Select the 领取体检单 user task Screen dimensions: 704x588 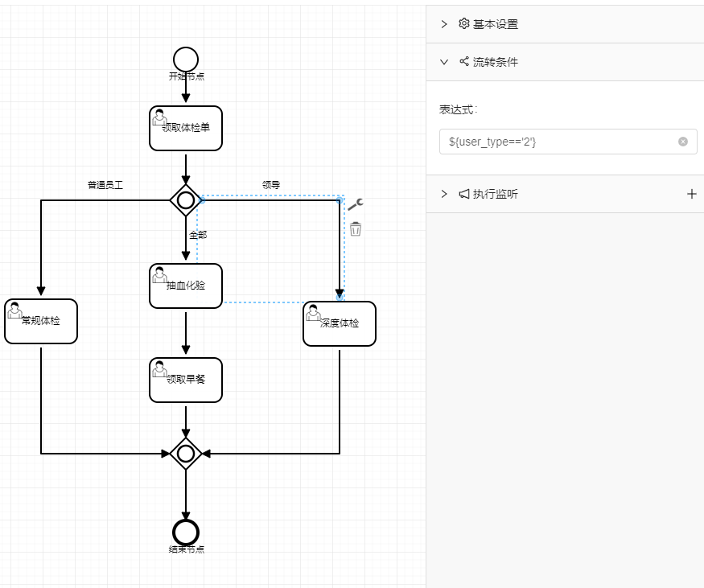click(x=186, y=128)
